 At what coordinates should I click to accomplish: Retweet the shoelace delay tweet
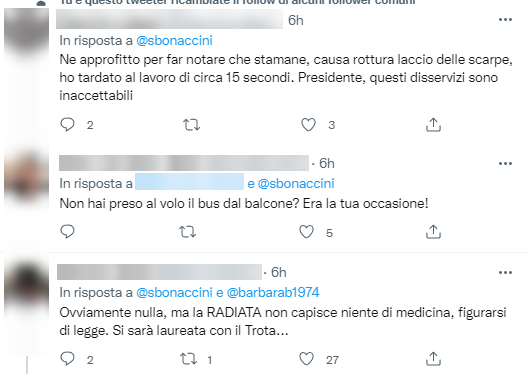(x=191, y=125)
